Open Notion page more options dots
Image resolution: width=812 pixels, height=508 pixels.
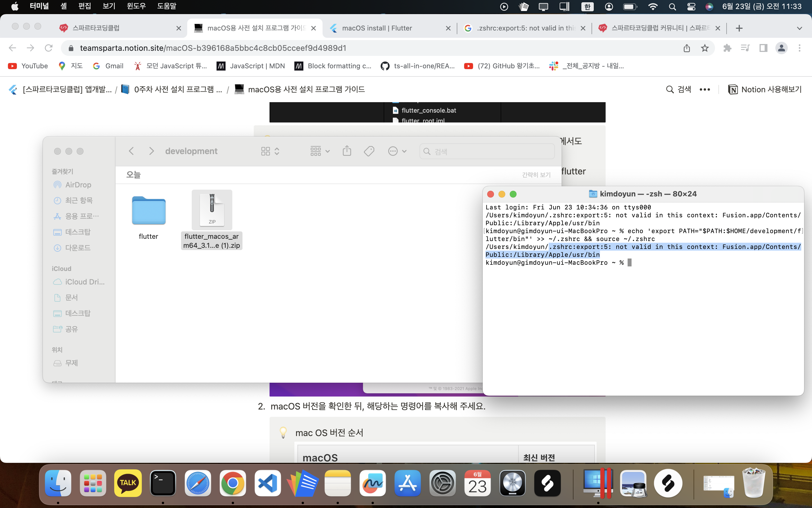click(705, 89)
